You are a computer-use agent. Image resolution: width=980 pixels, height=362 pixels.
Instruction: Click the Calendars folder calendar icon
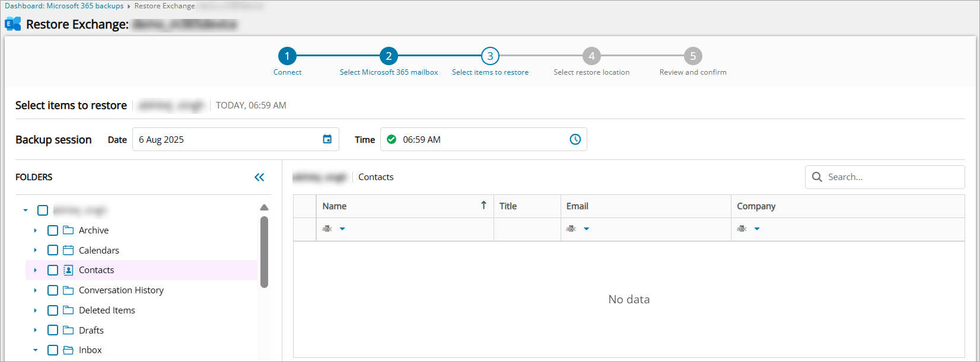click(68, 250)
